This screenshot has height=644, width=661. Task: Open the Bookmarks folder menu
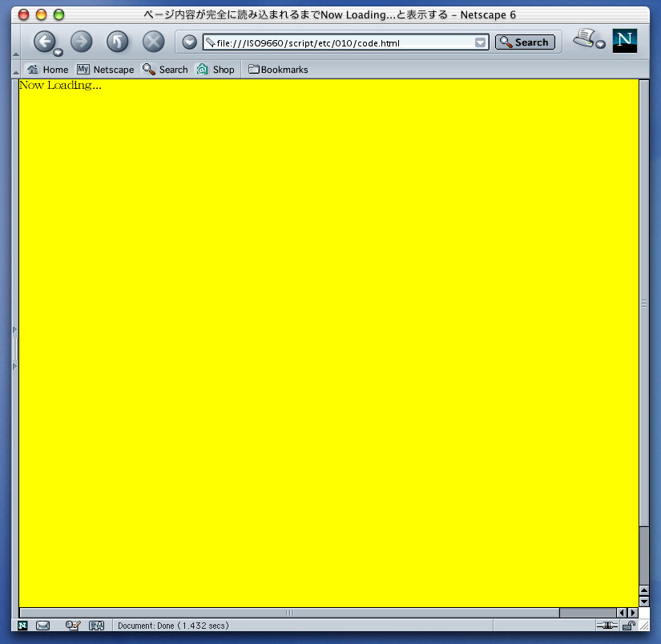278,70
